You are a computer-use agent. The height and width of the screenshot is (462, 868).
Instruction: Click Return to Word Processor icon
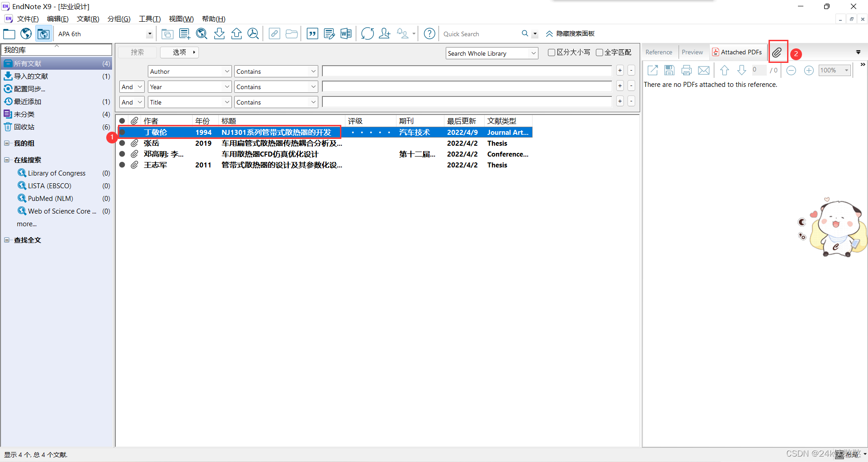coord(346,34)
